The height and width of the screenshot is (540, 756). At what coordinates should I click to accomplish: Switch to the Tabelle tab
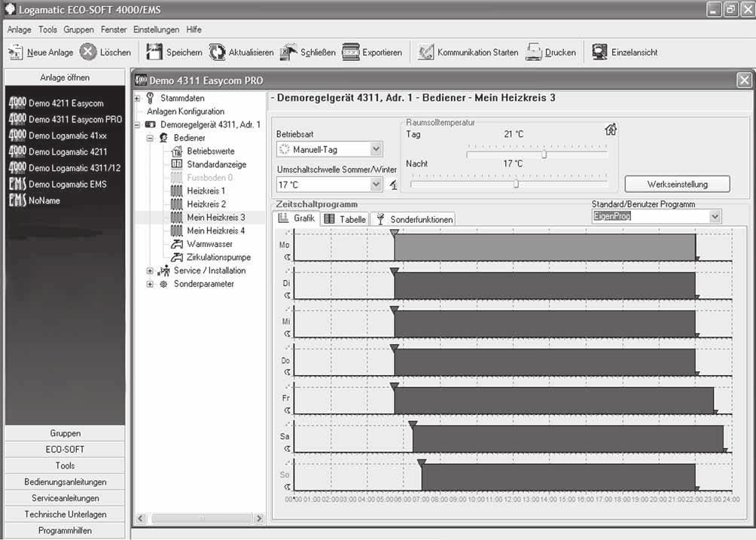coord(345,219)
